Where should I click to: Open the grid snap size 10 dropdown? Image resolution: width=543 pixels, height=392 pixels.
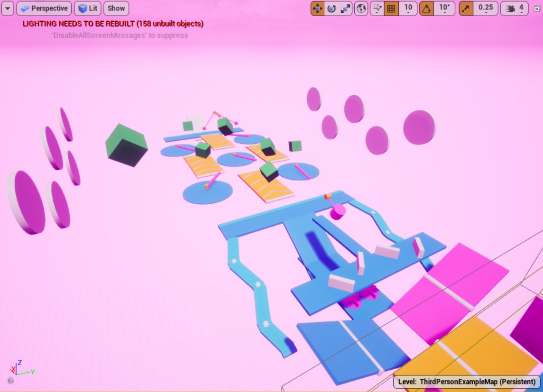[408, 9]
